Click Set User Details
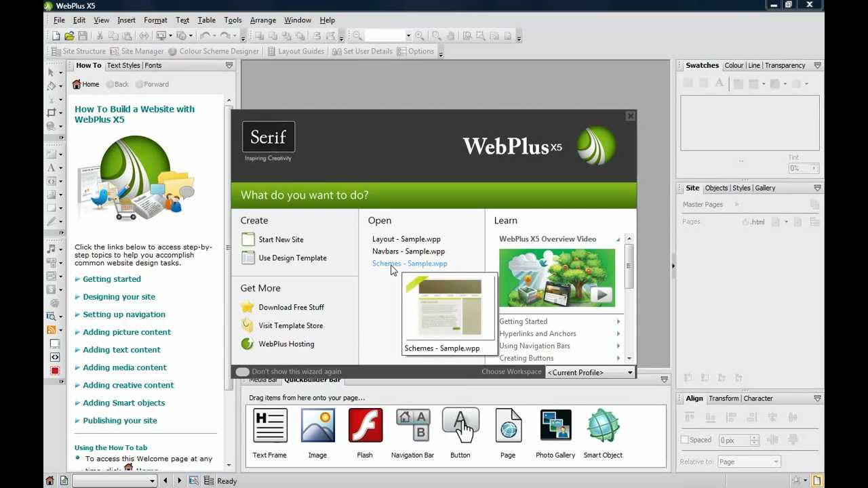This screenshot has height=488, width=868. 362,52
